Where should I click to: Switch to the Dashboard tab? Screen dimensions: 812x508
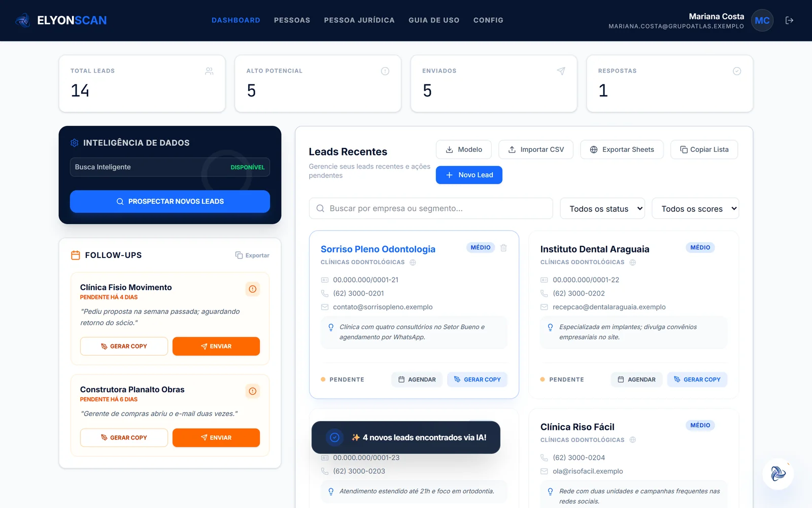236,20
